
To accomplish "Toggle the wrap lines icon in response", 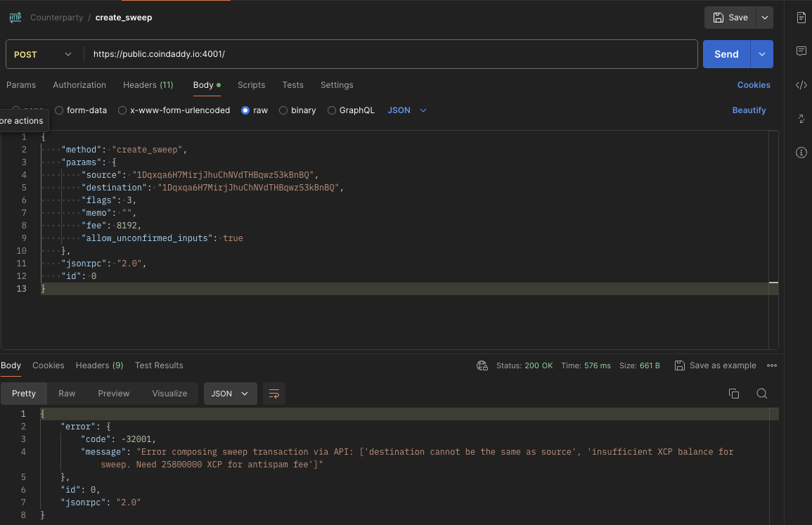I will point(274,394).
